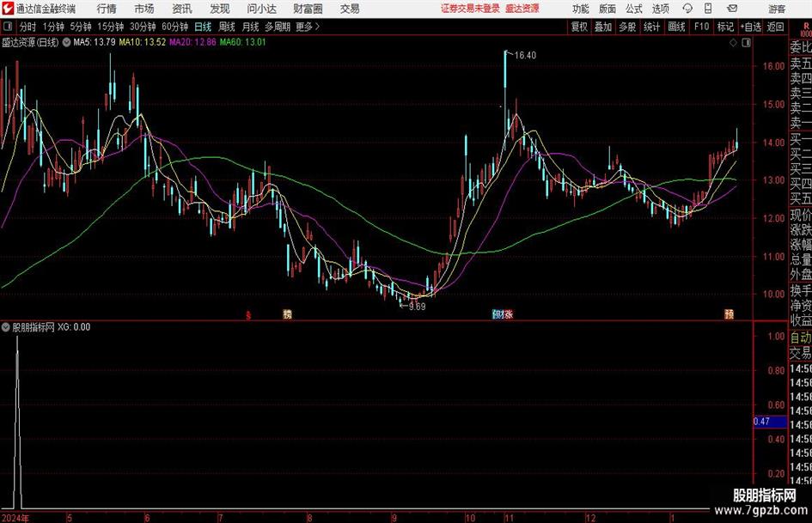Open the 选项 menu
The width and height of the screenshot is (812, 523).
point(661,9)
